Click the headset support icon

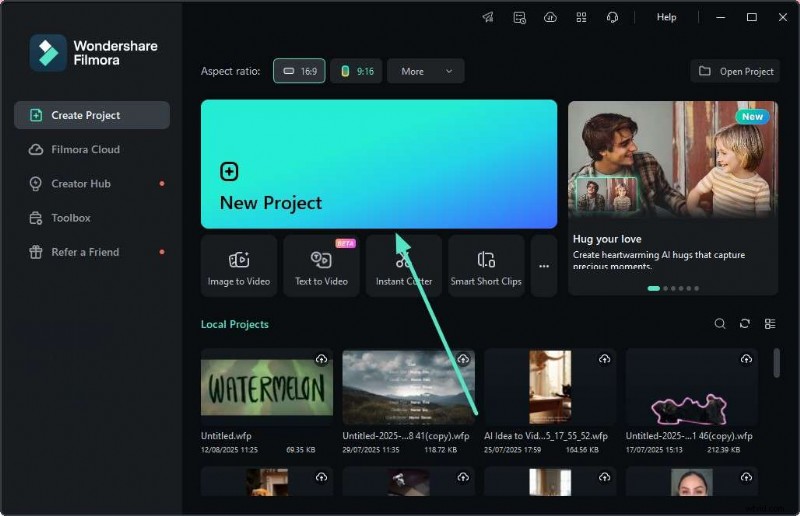tap(612, 17)
